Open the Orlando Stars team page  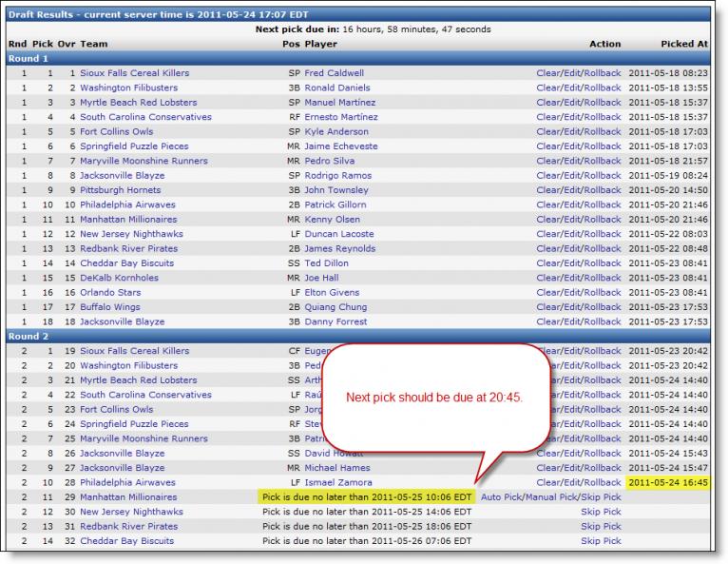pyautogui.click(x=110, y=292)
